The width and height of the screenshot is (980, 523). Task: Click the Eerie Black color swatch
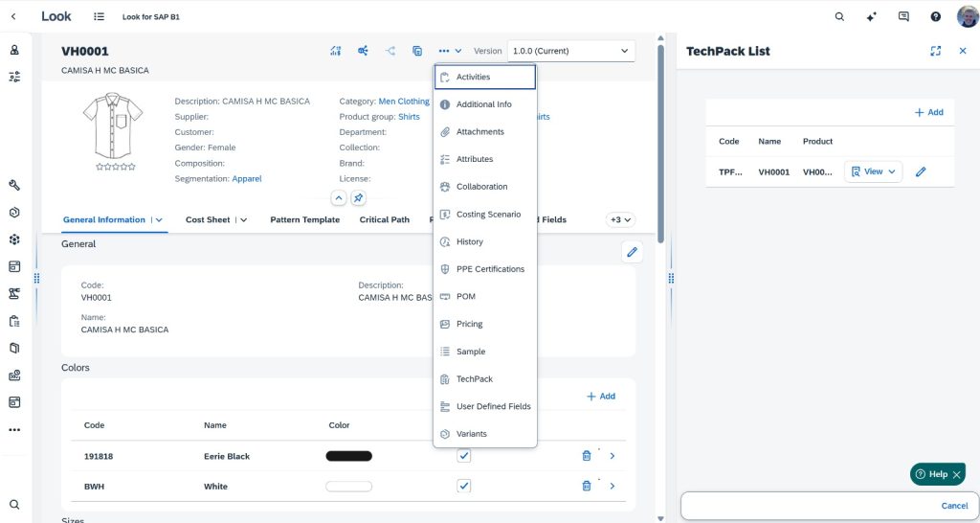click(x=348, y=457)
